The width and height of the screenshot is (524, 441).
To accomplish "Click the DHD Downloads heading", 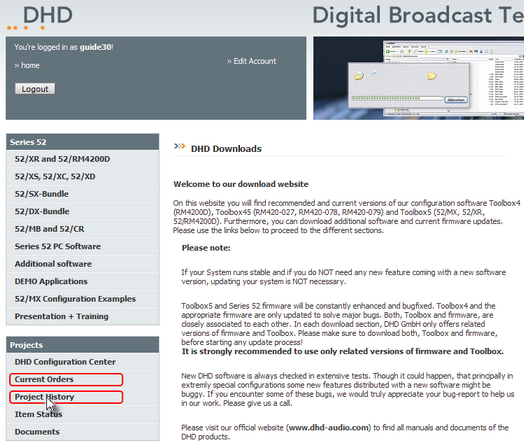I will coord(226,149).
